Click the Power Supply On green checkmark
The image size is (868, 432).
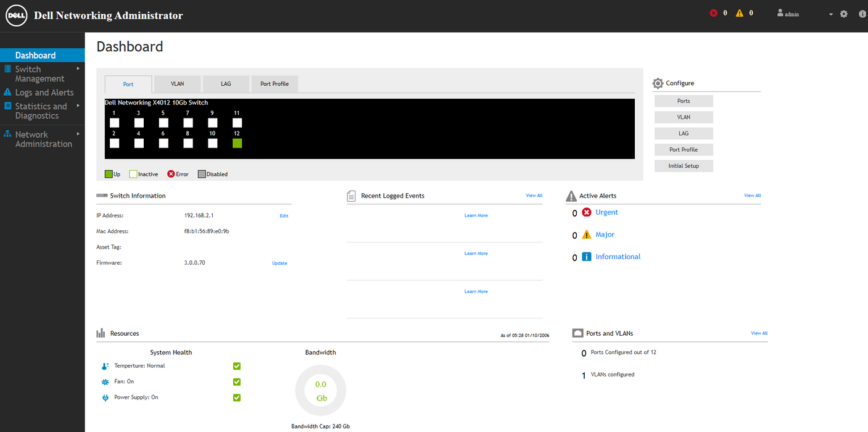click(x=237, y=397)
